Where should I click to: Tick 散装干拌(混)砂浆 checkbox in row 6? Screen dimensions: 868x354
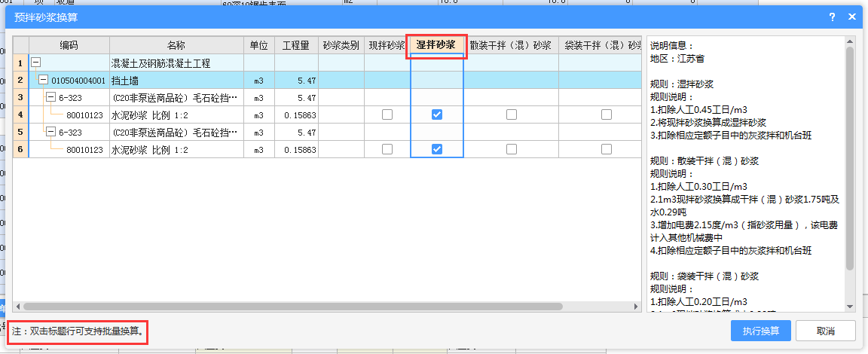(512, 149)
